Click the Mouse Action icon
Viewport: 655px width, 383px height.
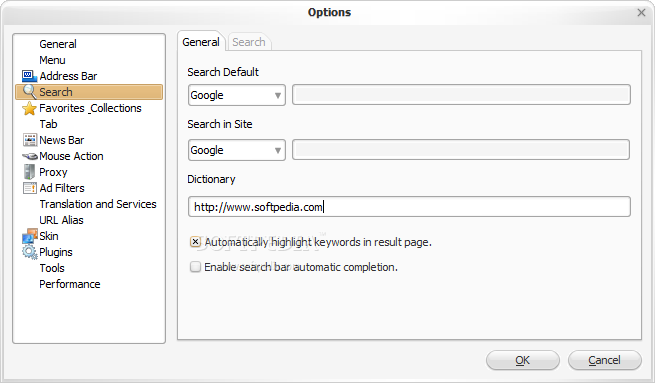(30, 156)
